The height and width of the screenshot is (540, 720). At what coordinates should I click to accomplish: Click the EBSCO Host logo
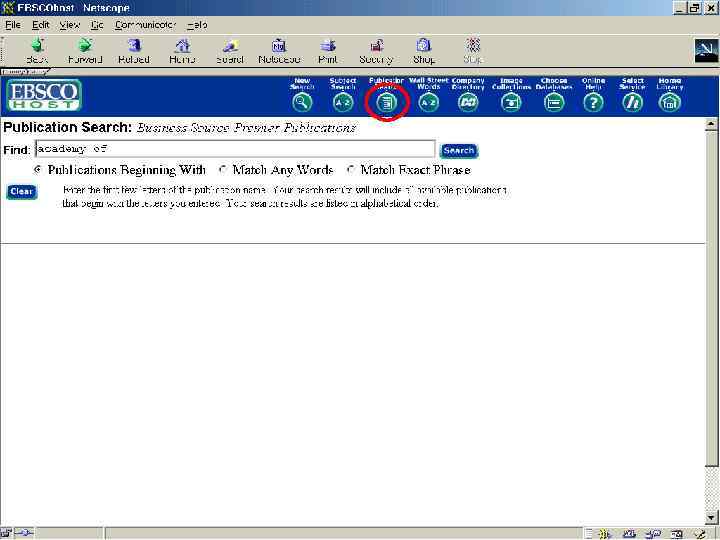click(x=44, y=95)
